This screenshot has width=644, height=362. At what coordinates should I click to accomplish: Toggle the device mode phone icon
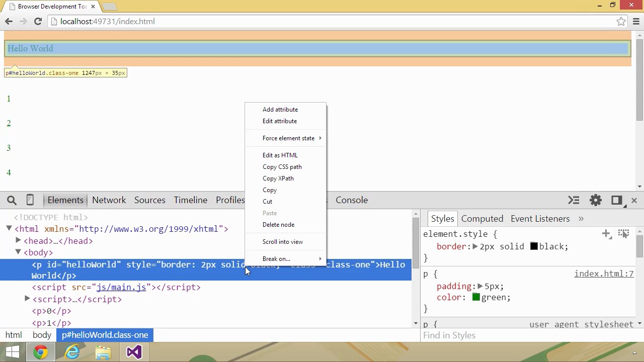pos(30,200)
